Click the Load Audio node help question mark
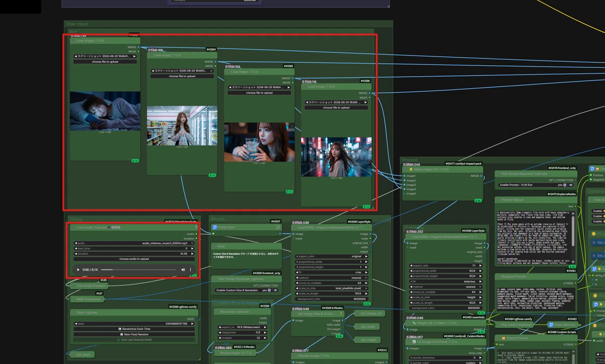 (x=196, y=227)
